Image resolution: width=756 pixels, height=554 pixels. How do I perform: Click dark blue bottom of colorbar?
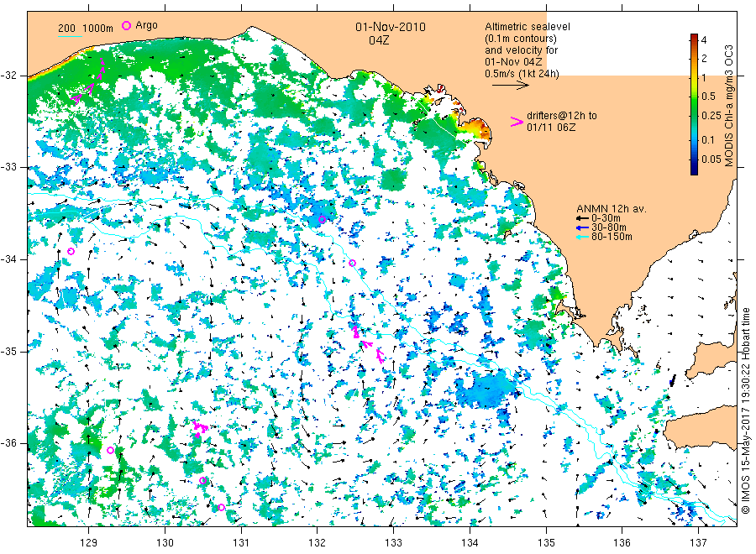pyautogui.click(x=694, y=170)
